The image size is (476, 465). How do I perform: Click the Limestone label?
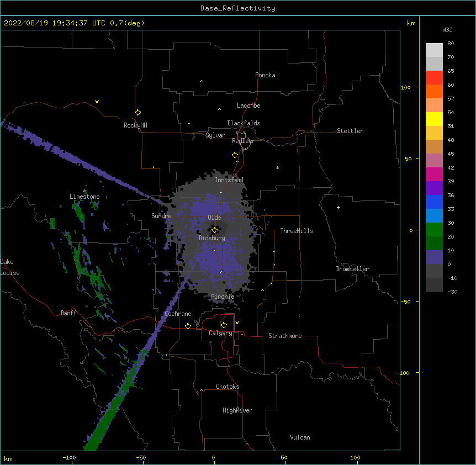84,197
